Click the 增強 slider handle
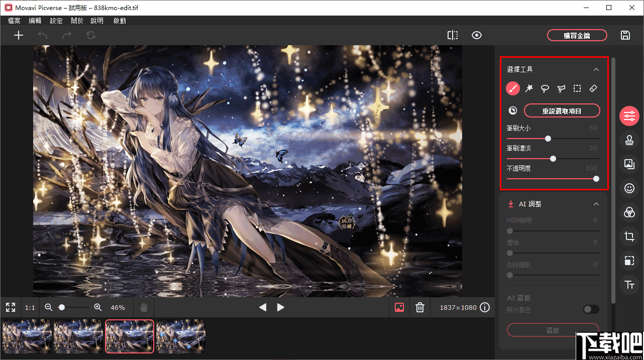 point(510,253)
